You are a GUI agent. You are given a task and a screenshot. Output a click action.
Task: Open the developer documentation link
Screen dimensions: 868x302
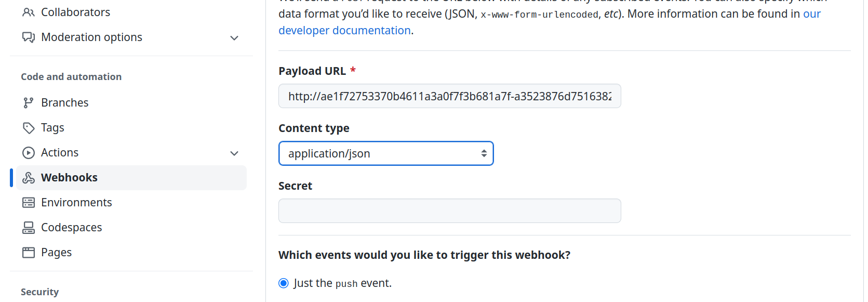click(x=344, y=30)
